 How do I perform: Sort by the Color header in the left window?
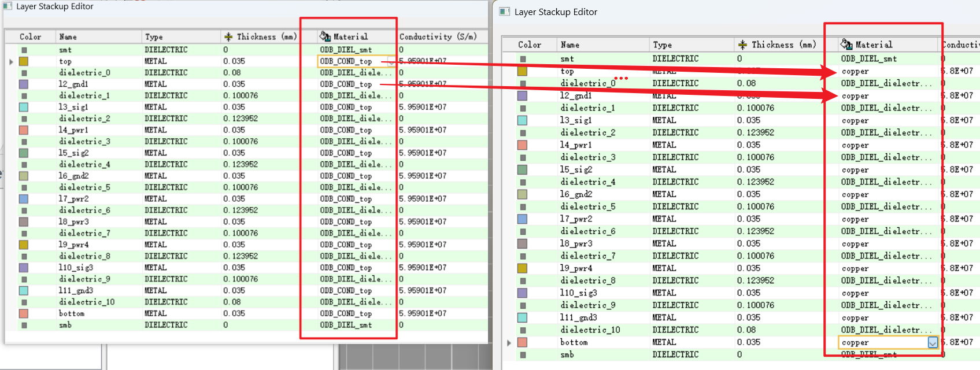click(30, 36)
